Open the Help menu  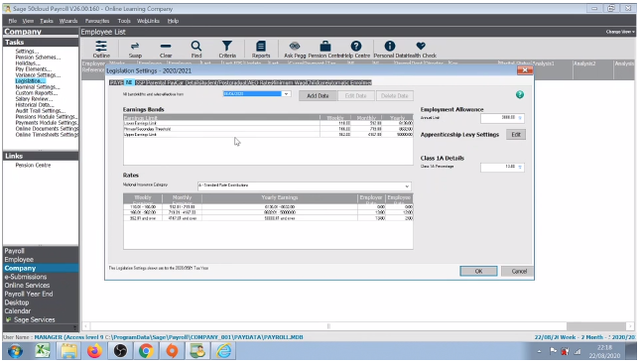tap(173, 21)
